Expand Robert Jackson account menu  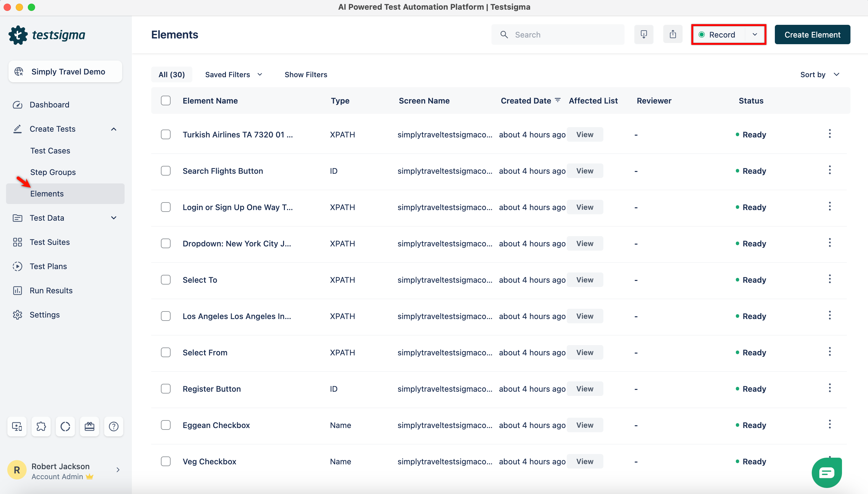[118, 470]
